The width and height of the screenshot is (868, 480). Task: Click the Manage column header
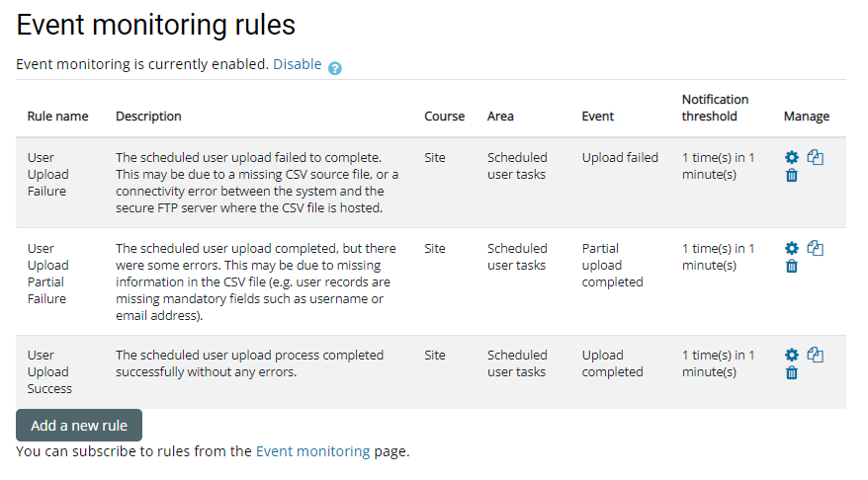point(807,117)
